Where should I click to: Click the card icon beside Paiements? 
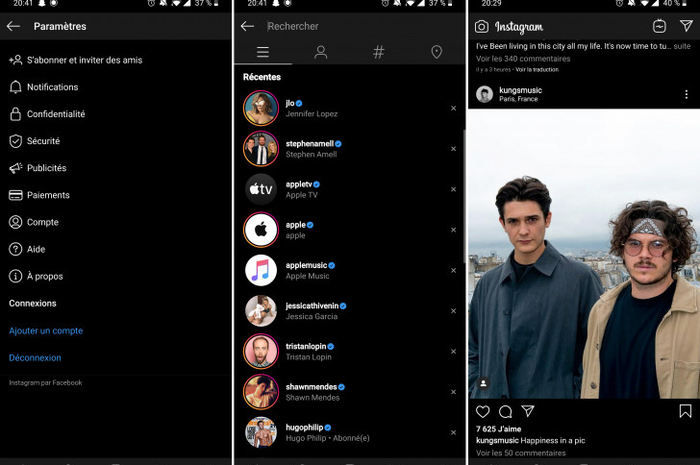point(16,195)
